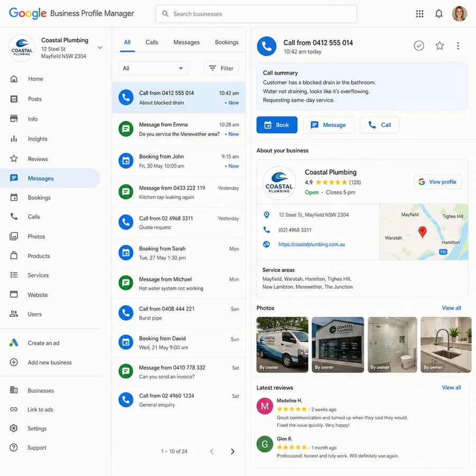
Task: Click the selected Call from 0412 555 014 row
Action: 179,98
